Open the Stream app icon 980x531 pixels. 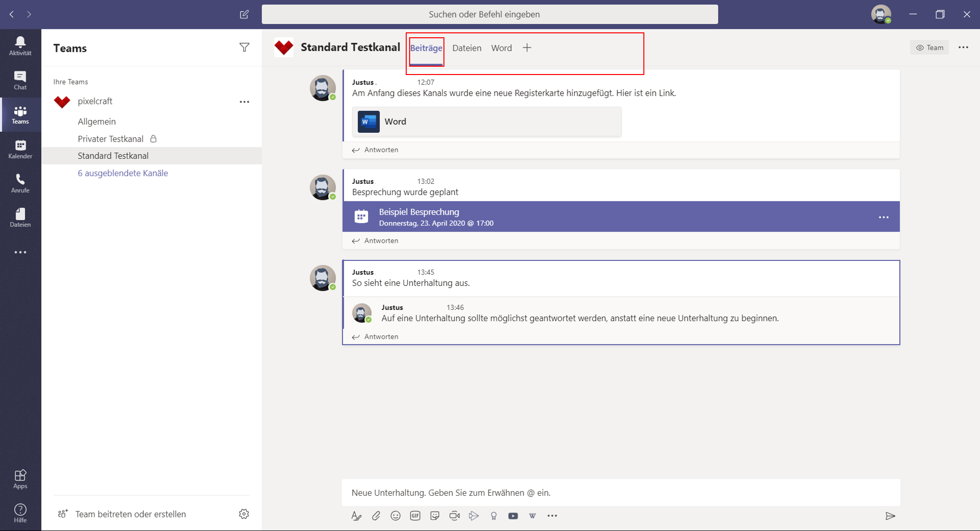pos(474,516)
